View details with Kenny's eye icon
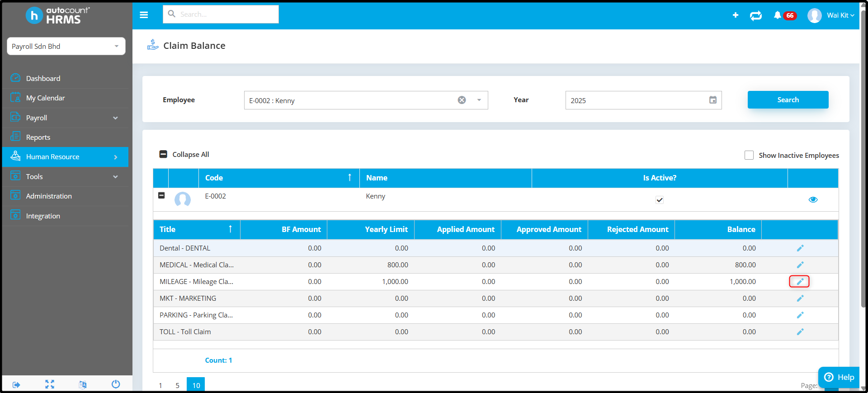Screen dimensions: 868x393 813,199
